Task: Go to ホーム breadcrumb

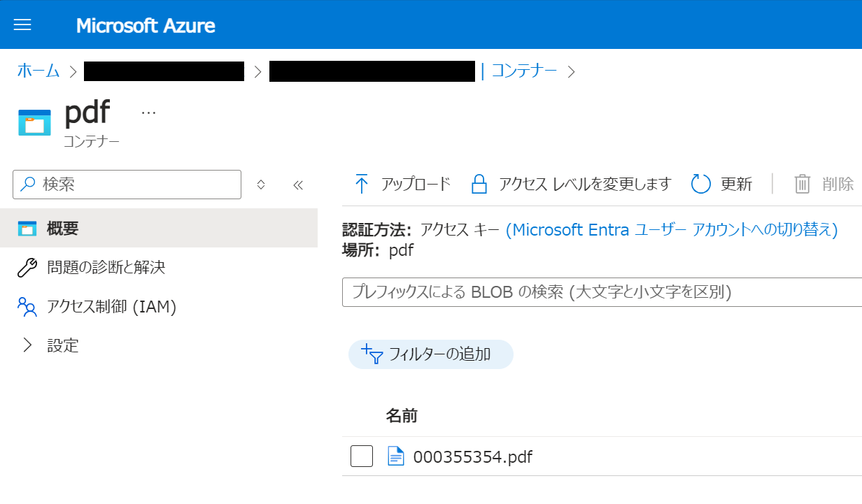Action: pyautogui.click(x=38, y=71)
